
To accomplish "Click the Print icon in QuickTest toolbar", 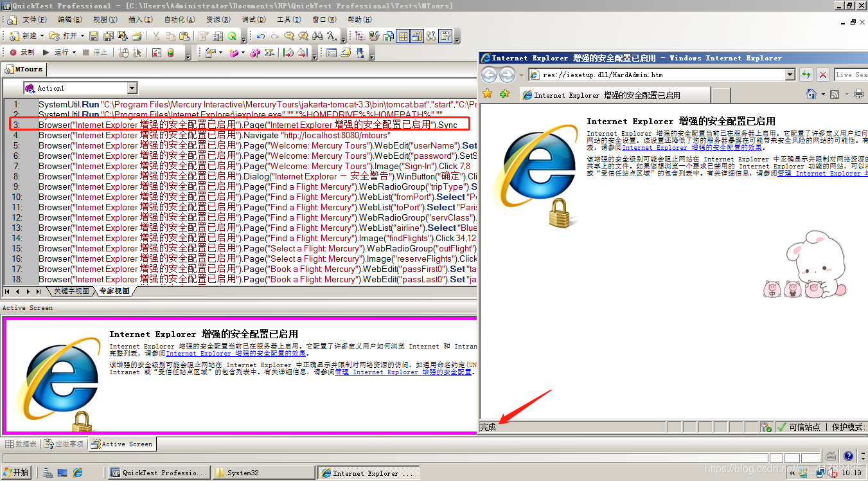I will (136, 36).
